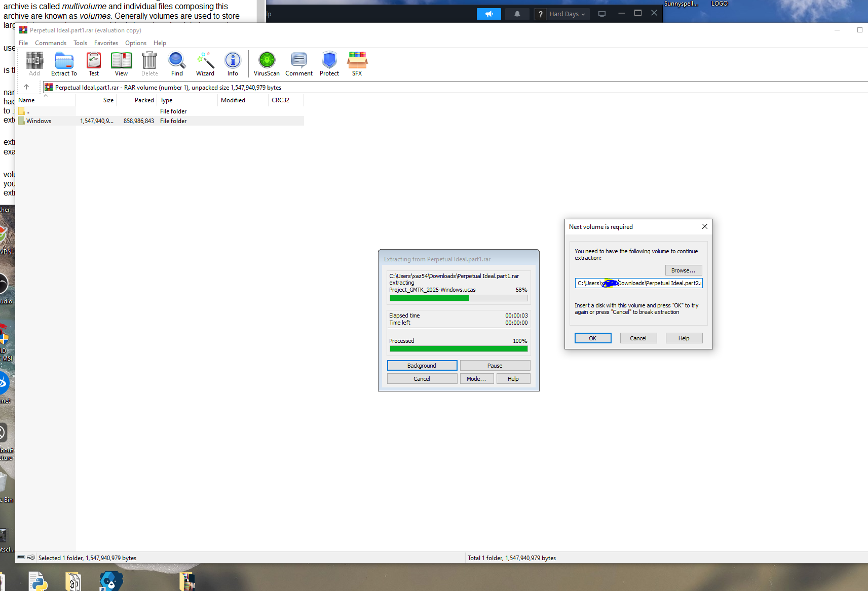
Task: Open the Help menu in the menu bar
Action: click(x=160, y=43)
